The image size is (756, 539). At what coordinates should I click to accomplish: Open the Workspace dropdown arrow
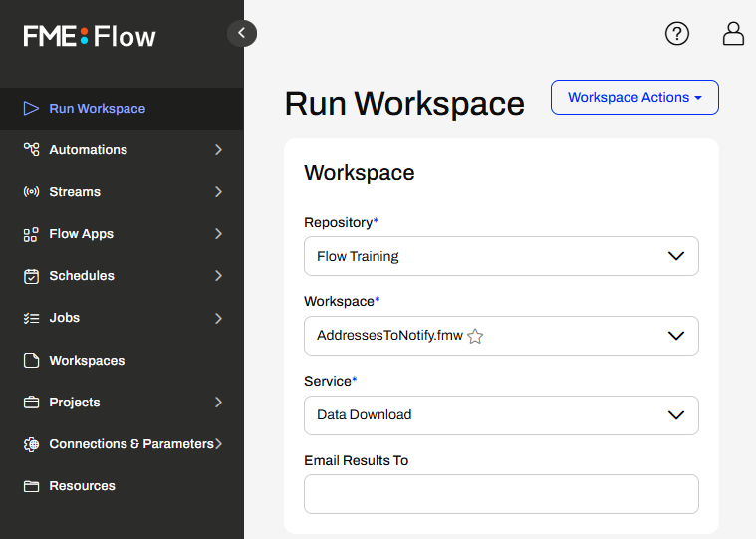[x=676, y=336]
